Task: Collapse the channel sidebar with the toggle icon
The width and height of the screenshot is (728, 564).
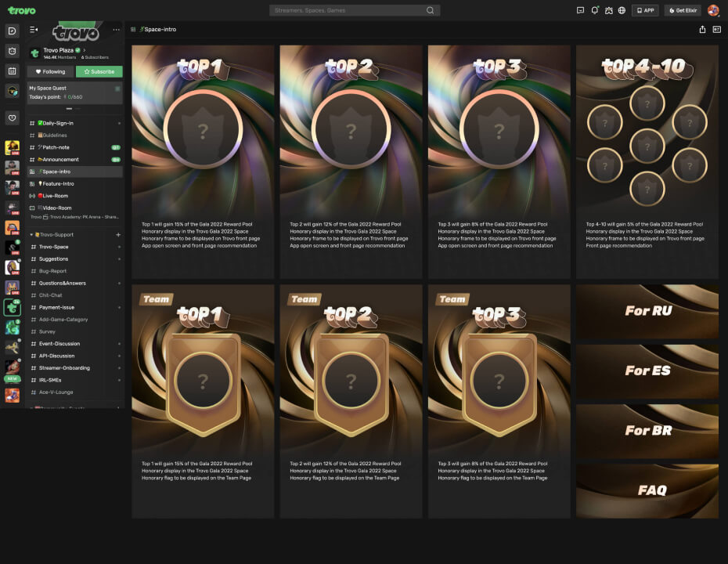Action: [34, 30]
